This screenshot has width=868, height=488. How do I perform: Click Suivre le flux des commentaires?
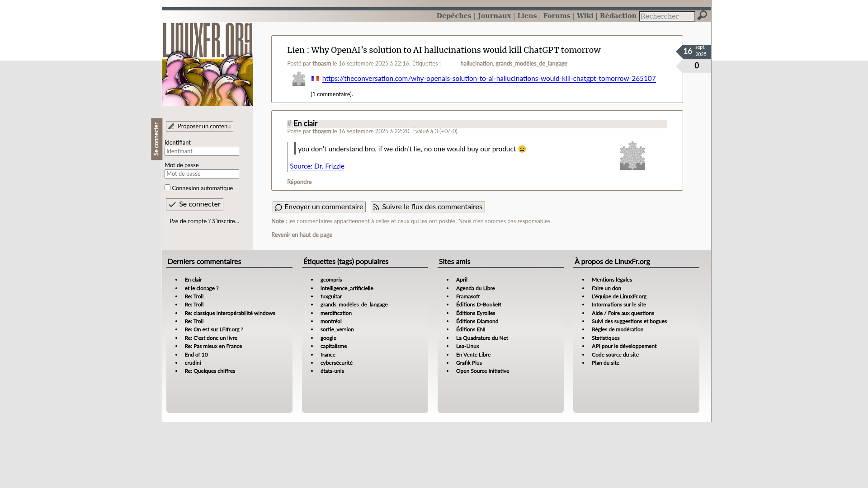[x=428, y=207]
